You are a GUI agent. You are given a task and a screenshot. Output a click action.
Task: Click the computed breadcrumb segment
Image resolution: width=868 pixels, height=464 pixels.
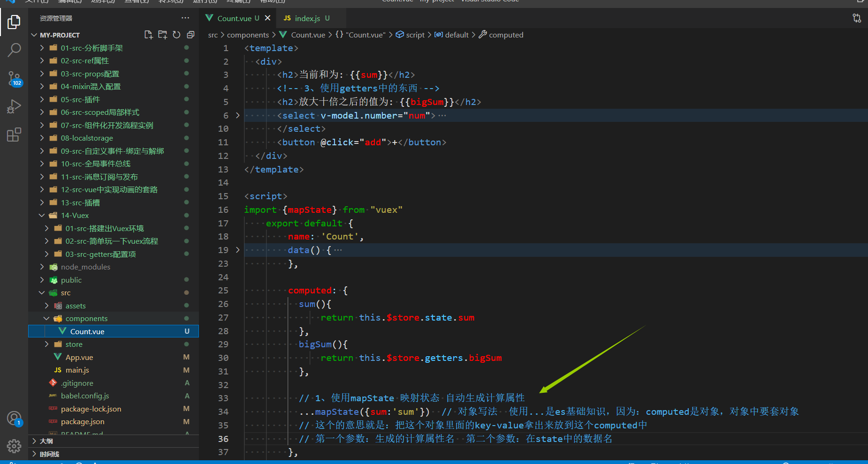[506, 35]
